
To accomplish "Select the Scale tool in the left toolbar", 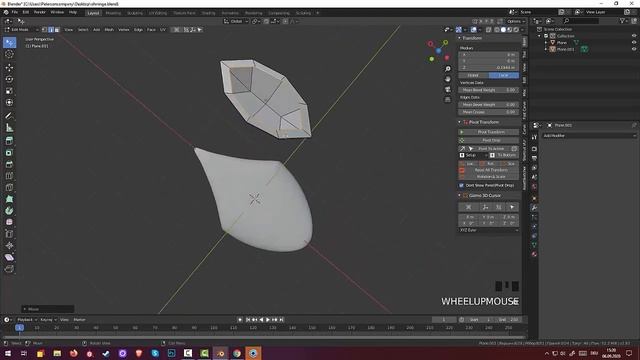I will [9, 91].
